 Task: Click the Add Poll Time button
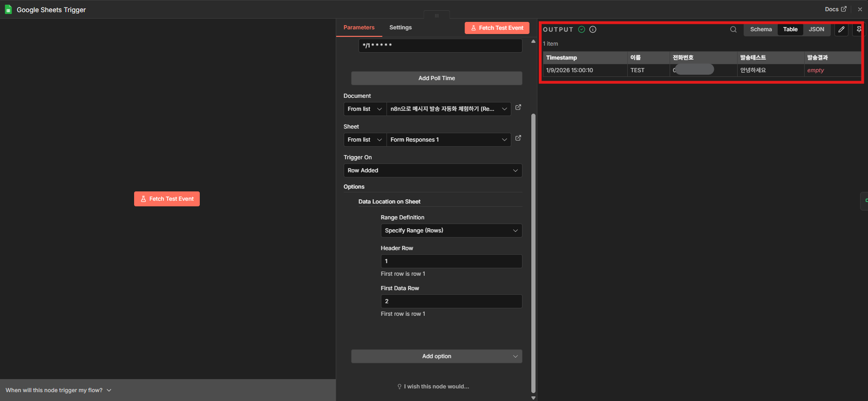(x=436, y=78)
